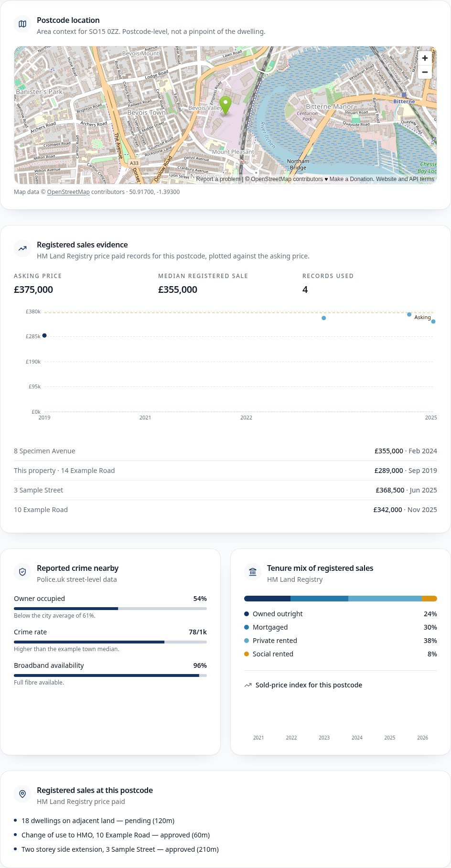451x868 pixels.
Task: Click 18 dwellings on adjacent land item
Action: tap(98, 821)
